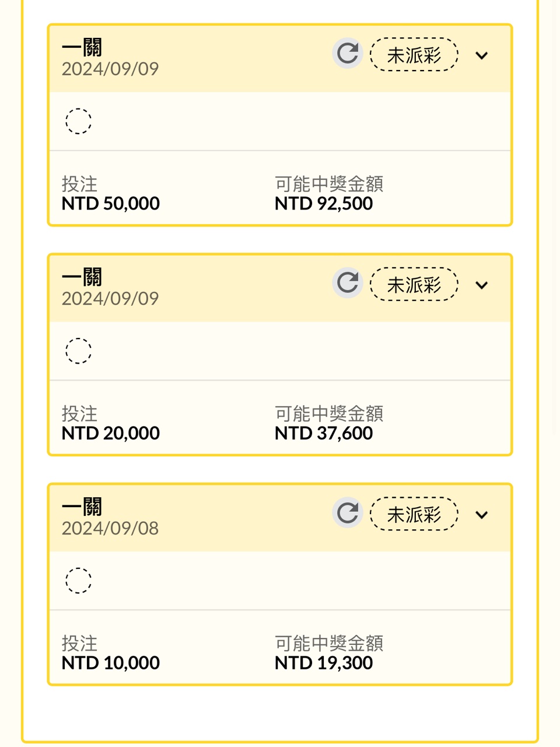560x747 pixels.
Task: Click the NTD 20,000 stake amount
Action: pos(111,434)
